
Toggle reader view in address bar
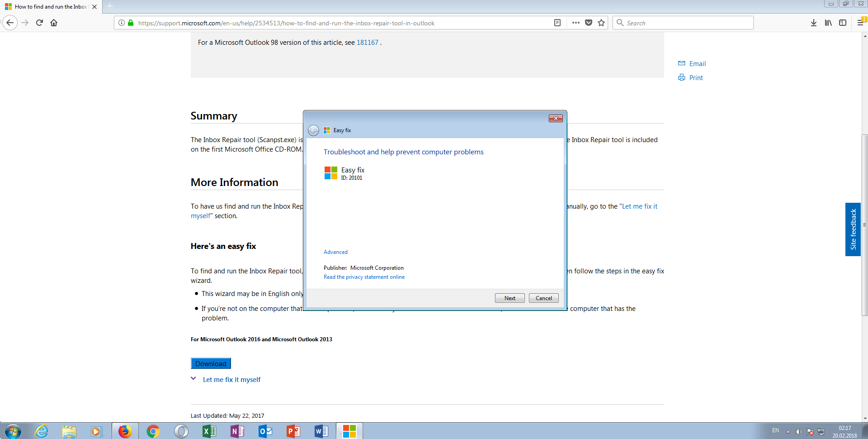coord(557,23)
